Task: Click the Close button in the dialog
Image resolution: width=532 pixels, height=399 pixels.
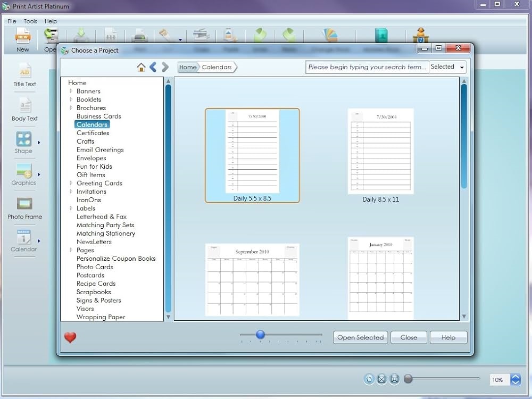Action: pos(409,338)
